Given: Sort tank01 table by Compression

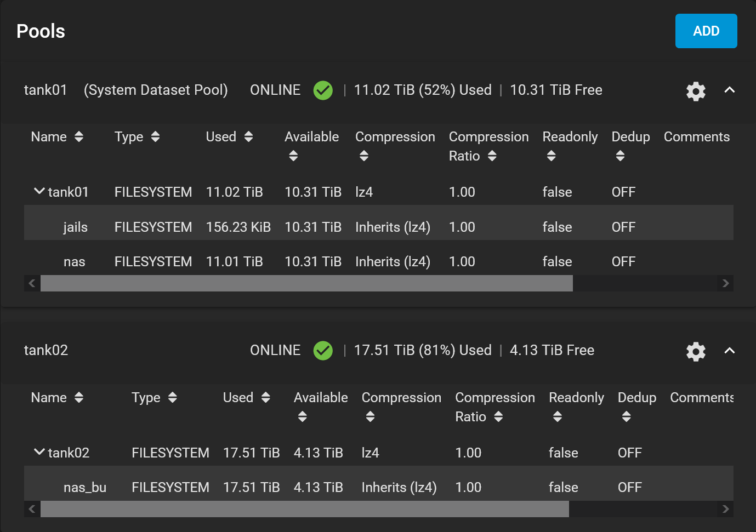Looking at the screenshot, I should 364,156.
